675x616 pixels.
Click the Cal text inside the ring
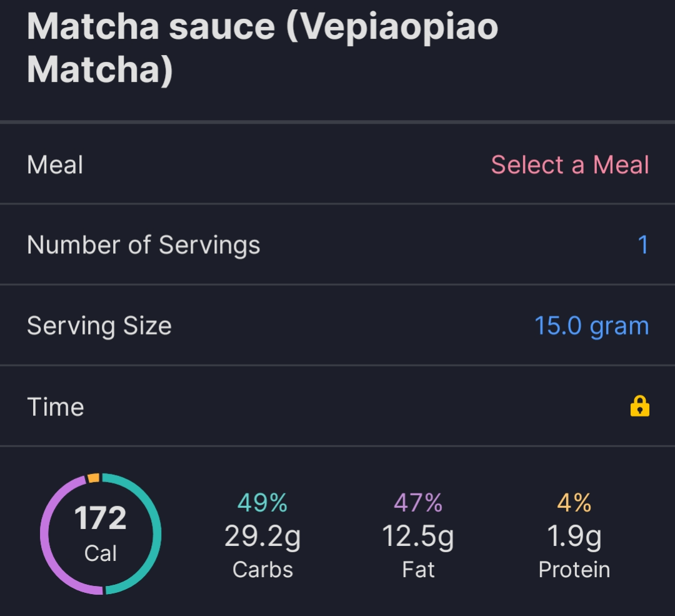101,553
